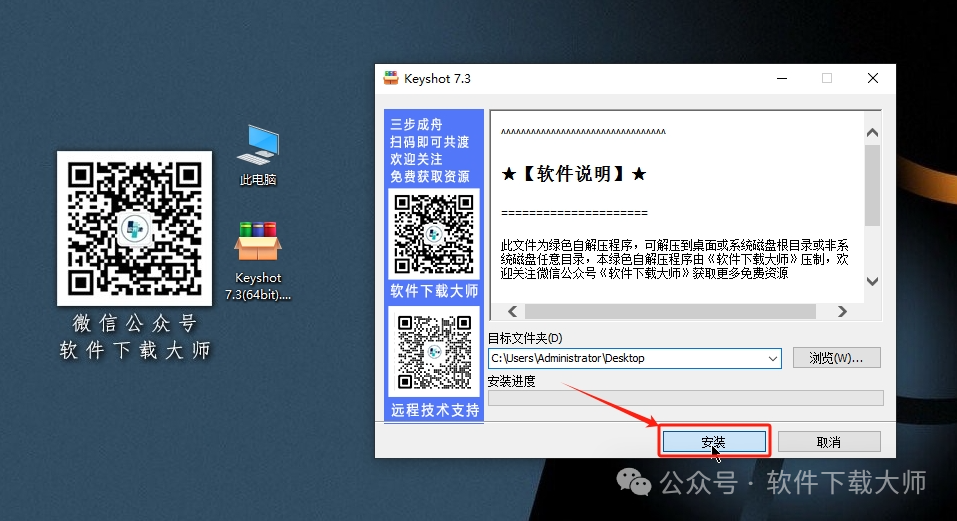This screenshot has width=957, height=521.
Task: Click the 安装进度 progress bar
Action: (x=685, y=398)
